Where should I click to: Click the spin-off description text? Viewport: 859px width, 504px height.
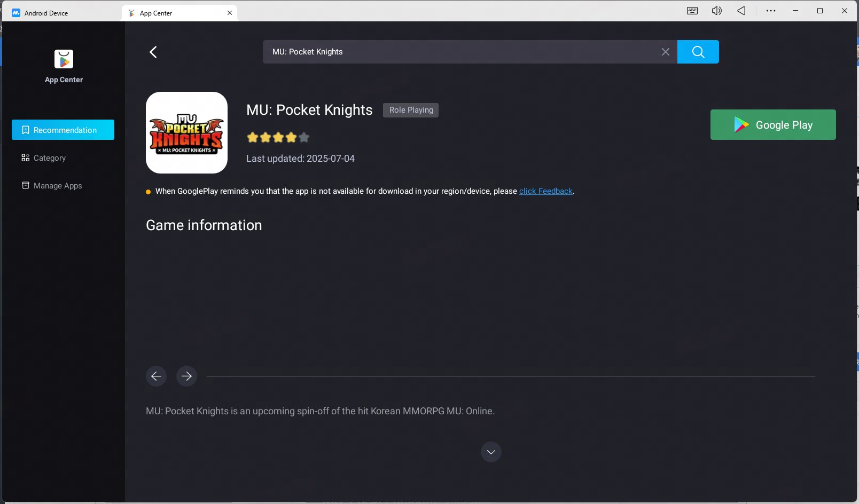320,411
